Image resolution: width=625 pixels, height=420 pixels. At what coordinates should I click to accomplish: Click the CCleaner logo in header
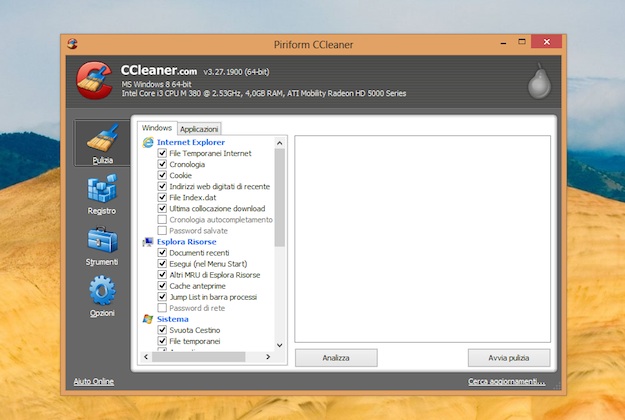[x=94, y=82]
